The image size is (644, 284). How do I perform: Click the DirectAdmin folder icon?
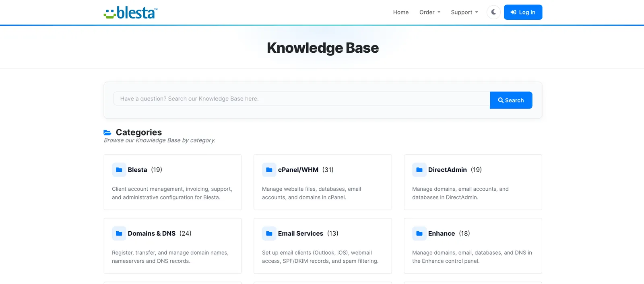click(x=419, y=170)
